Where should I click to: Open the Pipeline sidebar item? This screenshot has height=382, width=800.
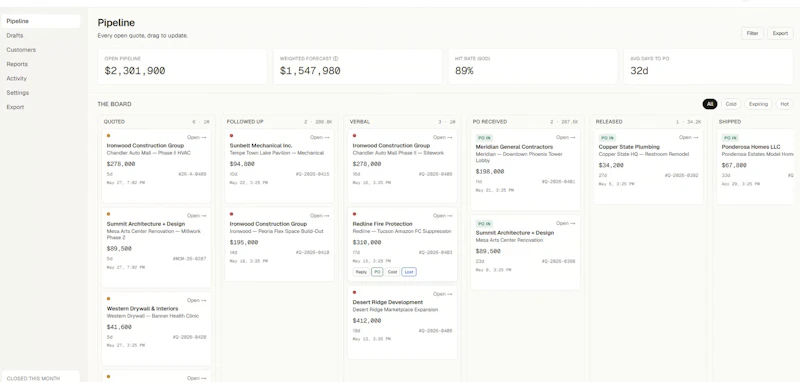(x=40, y=21)
